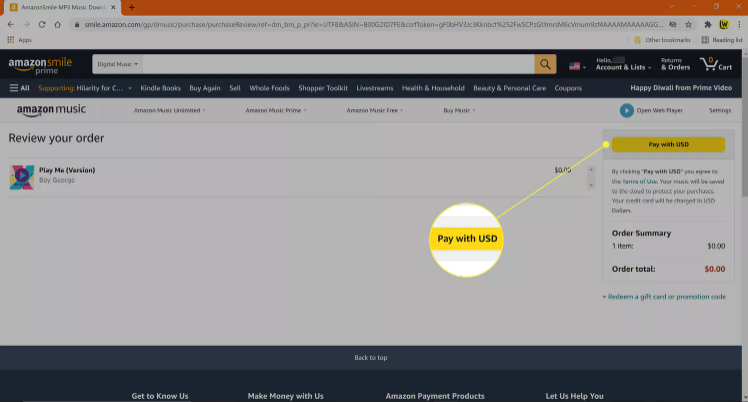The height and width of the screenshot is (402, 748).
Task: Open the Sell nav link
Action: pos(235,88)
